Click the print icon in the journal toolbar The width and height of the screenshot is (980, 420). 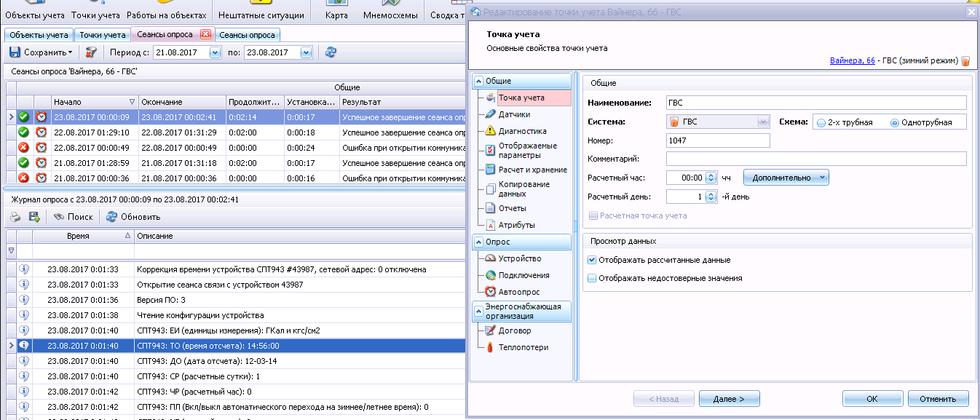pos(14,216)
